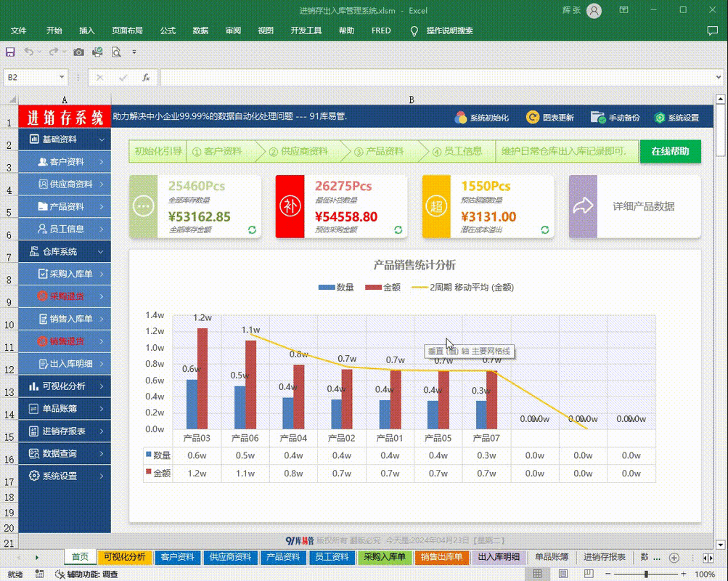Click 系统初始化 in the top banner
Viewport: 728px width, 581px height.
[x=482, y=118]
